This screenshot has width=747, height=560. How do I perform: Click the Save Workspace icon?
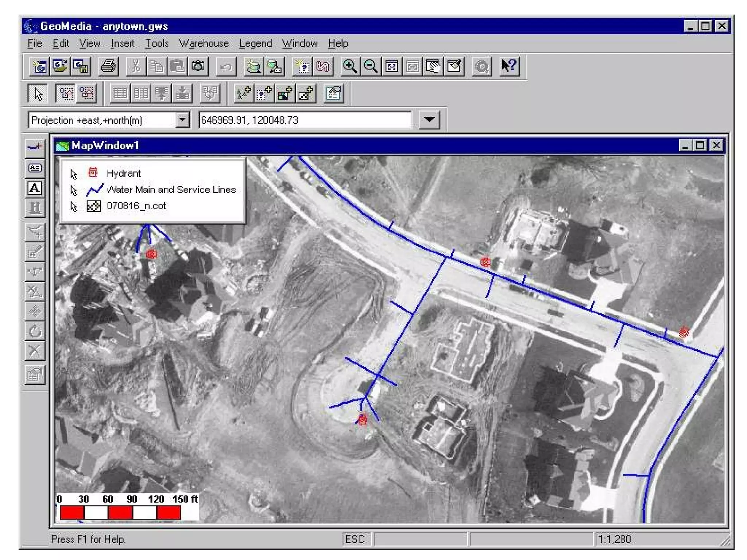(x=81, y=67)
